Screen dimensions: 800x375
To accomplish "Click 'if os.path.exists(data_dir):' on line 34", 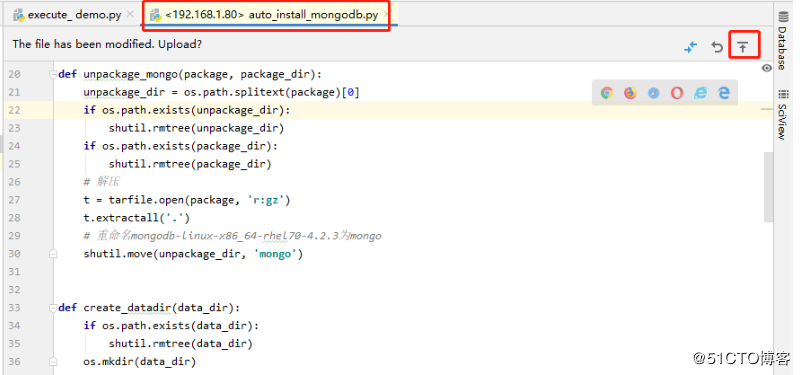I will coord(171,326).
